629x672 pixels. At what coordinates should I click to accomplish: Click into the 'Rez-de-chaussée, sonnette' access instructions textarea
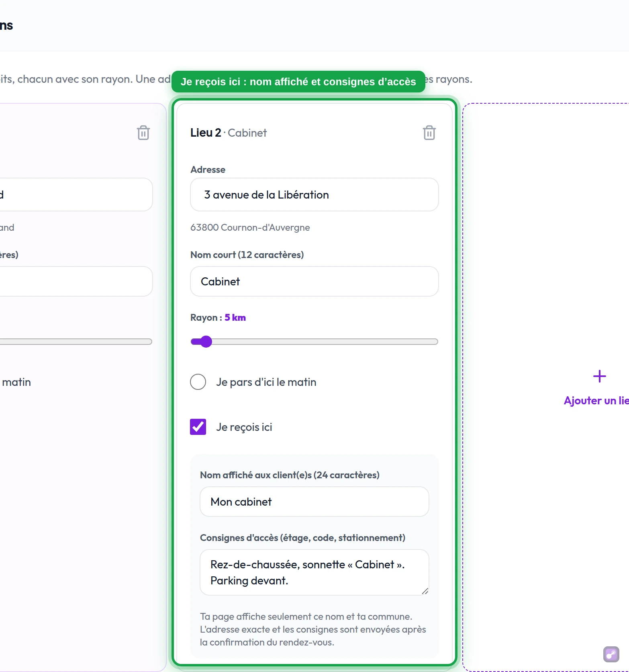click(x=314, y=572)
